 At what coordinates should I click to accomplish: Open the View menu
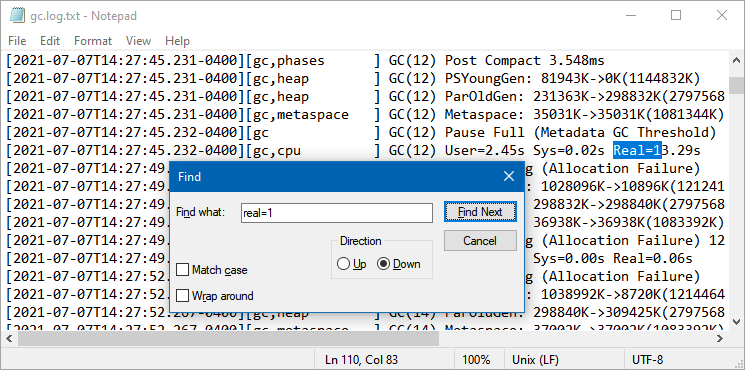tap(139, 41)
